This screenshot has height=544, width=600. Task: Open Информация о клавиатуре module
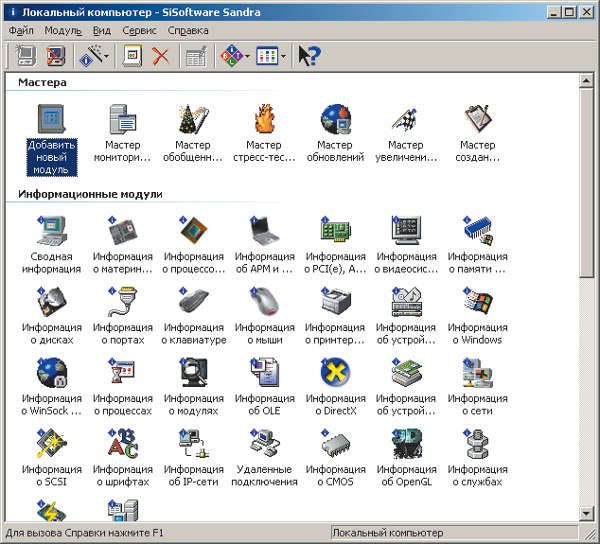[193, 316]
